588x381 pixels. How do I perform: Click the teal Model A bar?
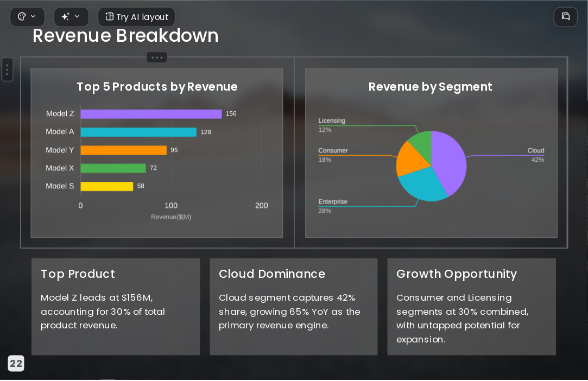tap(138, 132)
